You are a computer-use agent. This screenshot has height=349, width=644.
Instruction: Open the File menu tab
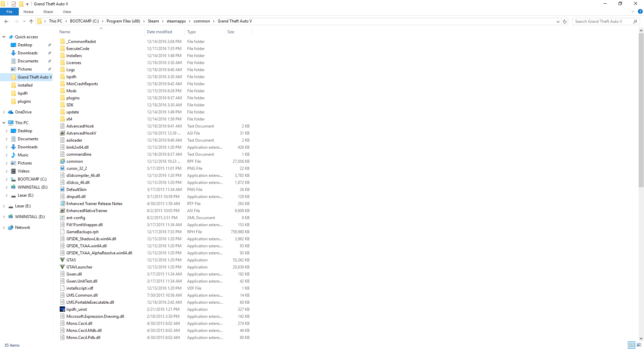[9, 12]
